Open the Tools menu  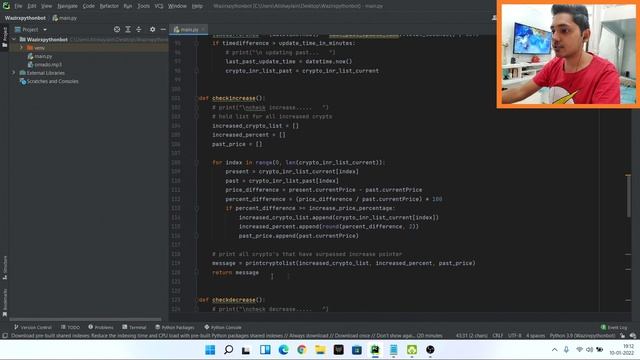coord(143,6)
